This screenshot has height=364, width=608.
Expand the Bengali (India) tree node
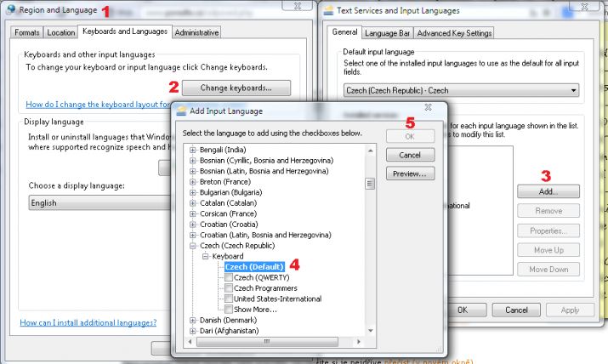pos(193,150)
